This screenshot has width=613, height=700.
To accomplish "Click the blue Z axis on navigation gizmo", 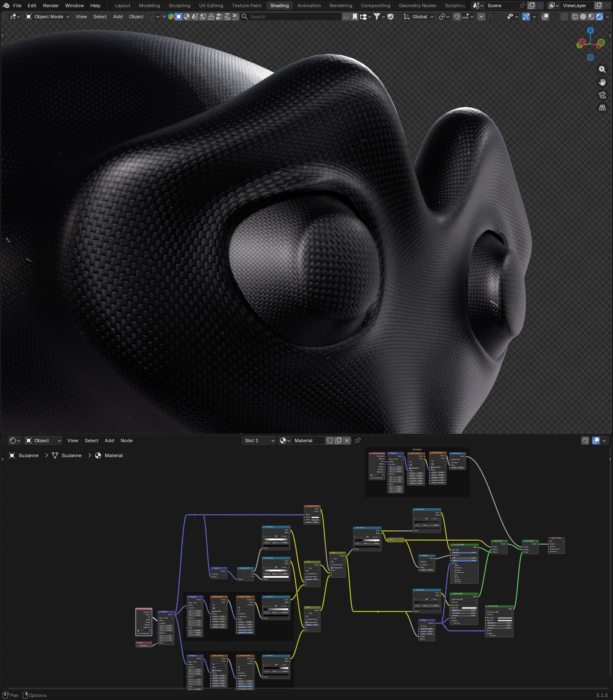I will tap(590, 31).
